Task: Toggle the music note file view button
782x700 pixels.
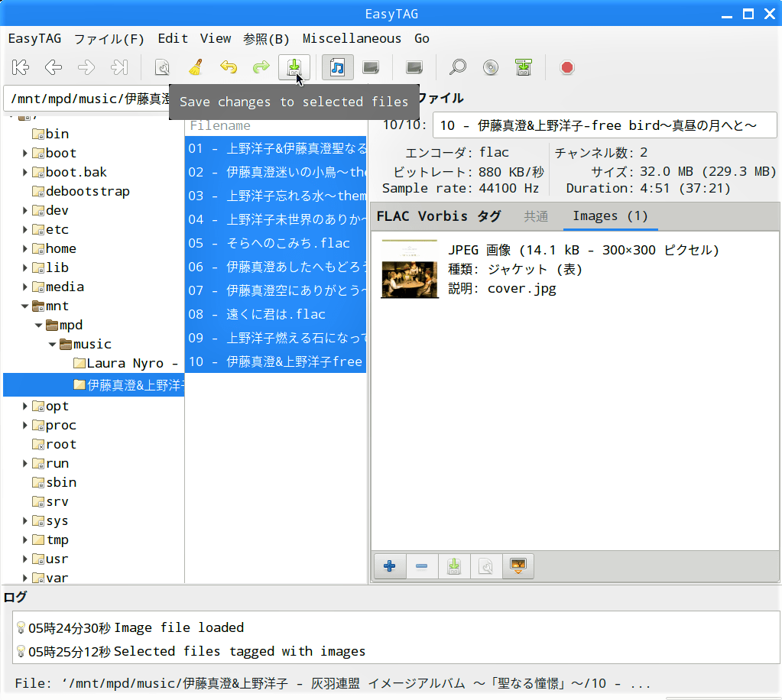Action: [x=337, y=67]
